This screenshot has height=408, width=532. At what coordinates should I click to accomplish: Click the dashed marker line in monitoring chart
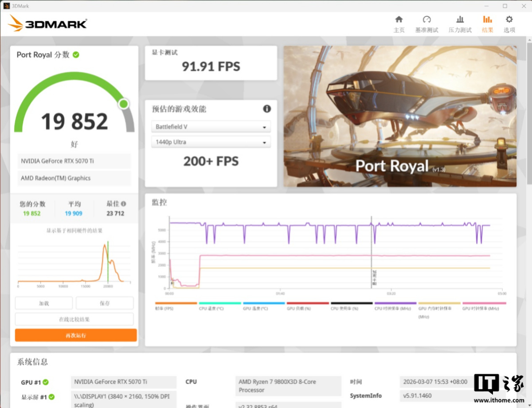372,253
